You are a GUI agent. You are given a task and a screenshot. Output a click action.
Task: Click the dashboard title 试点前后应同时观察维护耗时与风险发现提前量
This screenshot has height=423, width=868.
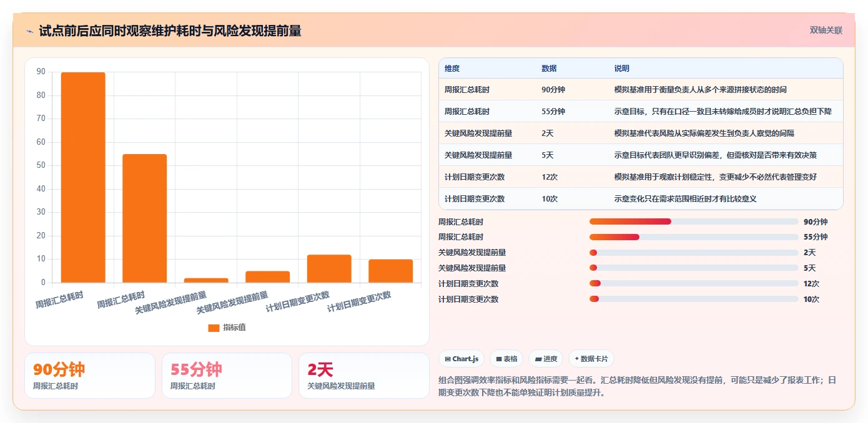click(170, 31)
